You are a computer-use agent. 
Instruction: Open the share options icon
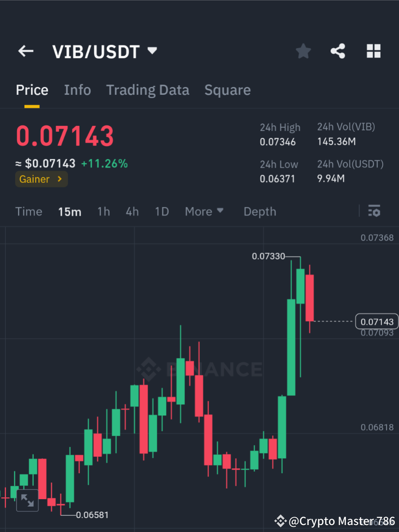point(338,51)
